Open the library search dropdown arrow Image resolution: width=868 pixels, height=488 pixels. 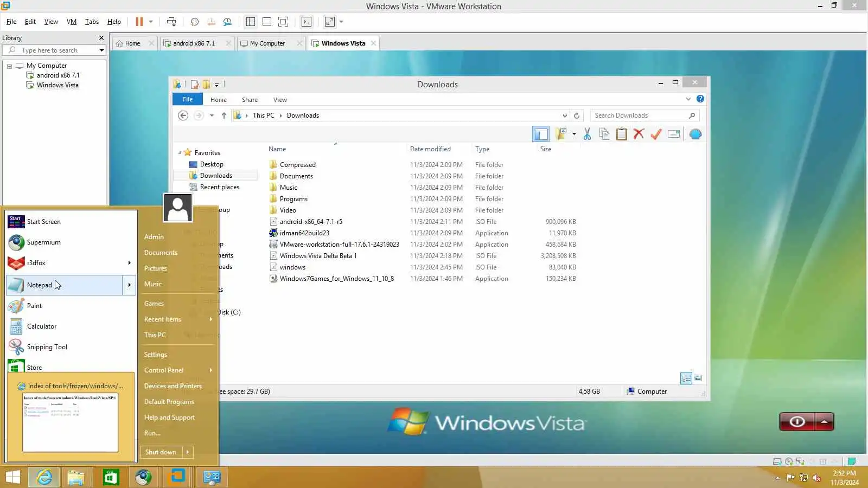point(101,50)
